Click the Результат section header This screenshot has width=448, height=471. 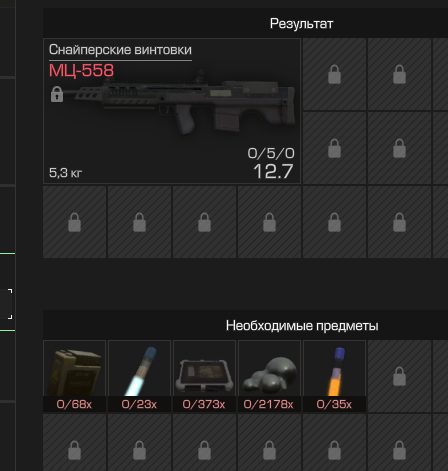coord(301,24)
